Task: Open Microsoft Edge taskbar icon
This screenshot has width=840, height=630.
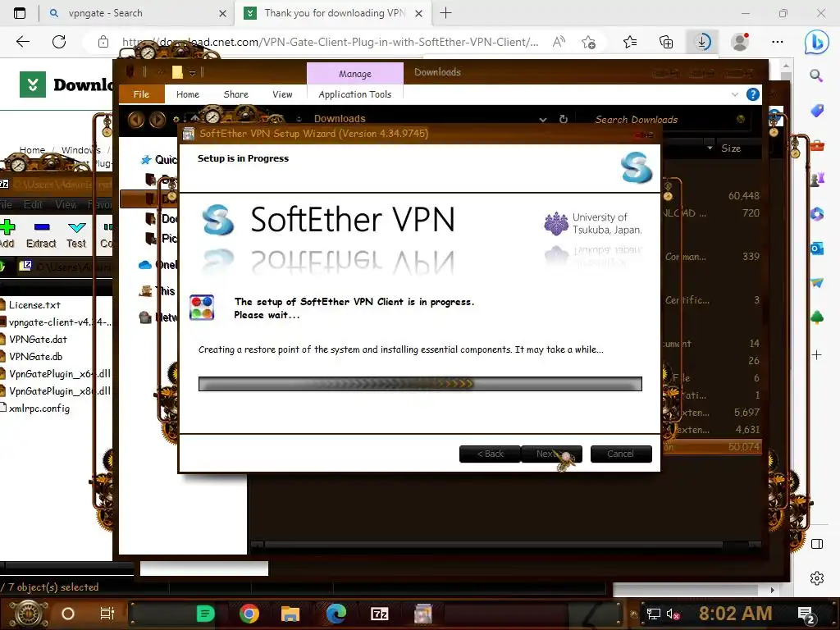Action: 336,614
